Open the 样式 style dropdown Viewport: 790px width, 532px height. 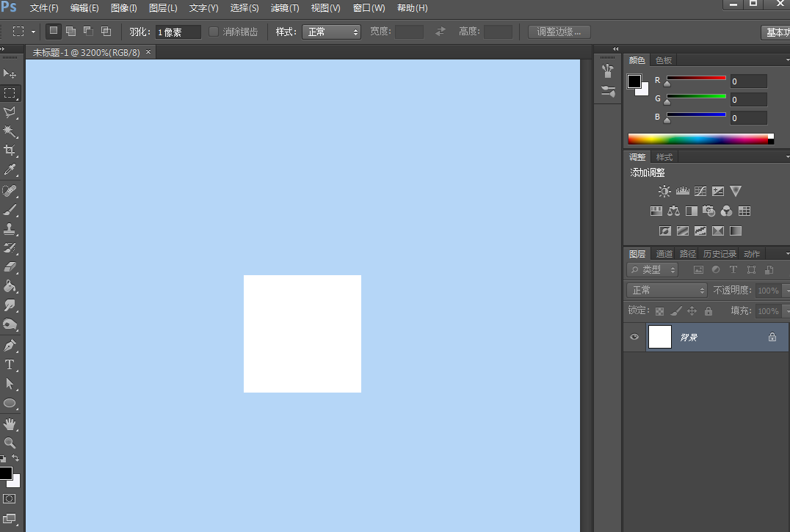(x=332, y=32)
